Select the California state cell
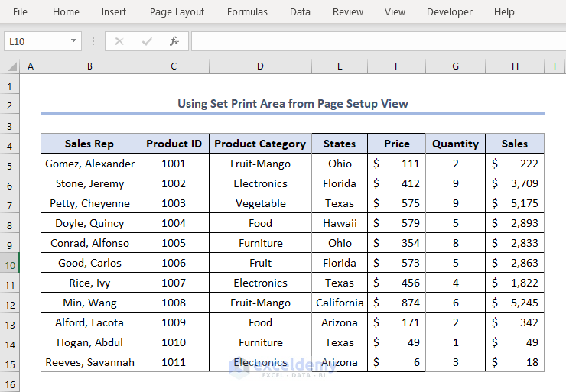The width and height of the screenshot is (566, 392). pos(340,303)
